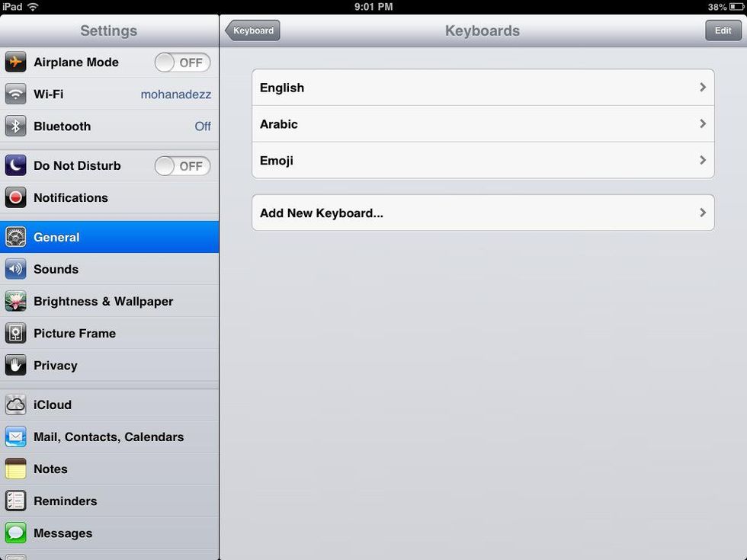Open the Sounds speaker icon
This screenshot has width=747, height=560.
point(15,270)
